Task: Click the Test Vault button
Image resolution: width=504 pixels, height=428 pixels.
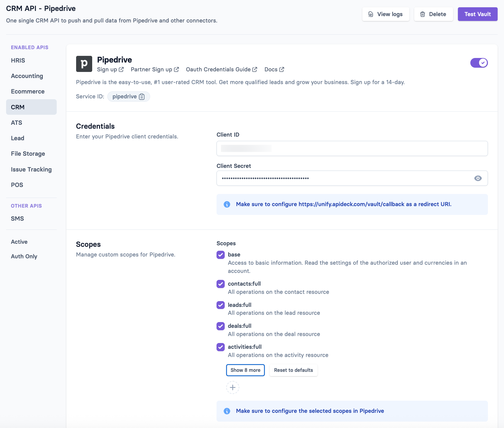Action: coord(477,14)
